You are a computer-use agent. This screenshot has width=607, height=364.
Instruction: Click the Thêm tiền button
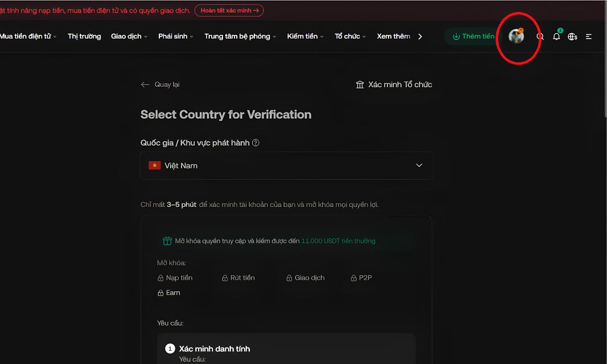473,36
